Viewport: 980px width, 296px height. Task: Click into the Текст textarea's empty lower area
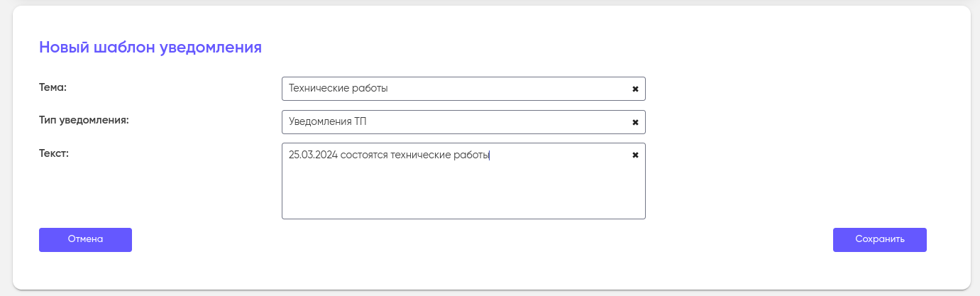click(461, 192)
